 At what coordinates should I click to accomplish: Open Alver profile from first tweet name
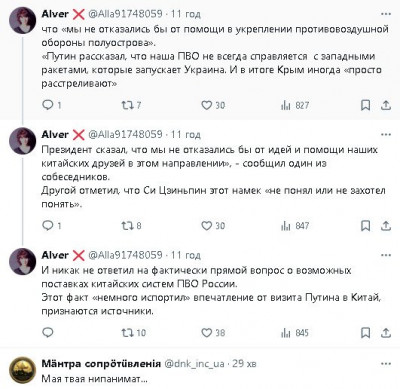point(55,14)
